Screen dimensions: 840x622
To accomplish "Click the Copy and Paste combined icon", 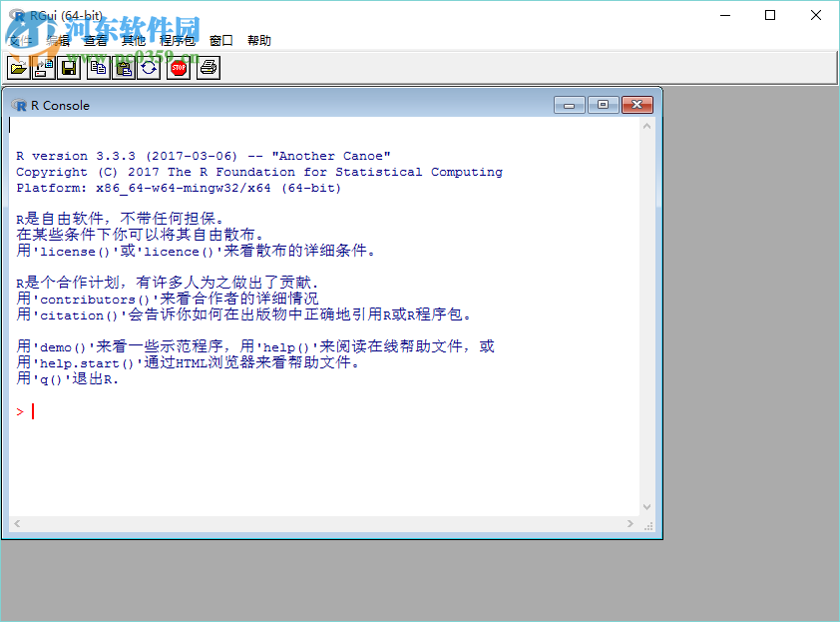I will coord(148,67).
